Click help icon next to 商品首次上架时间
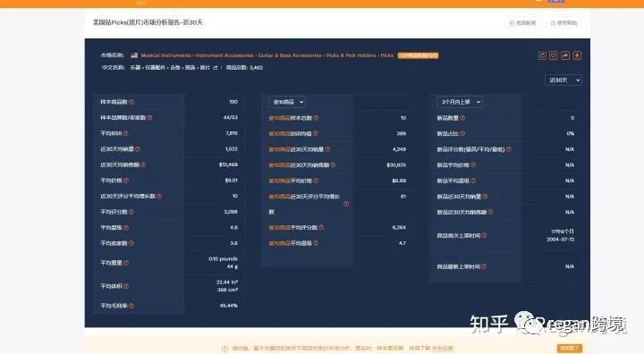Screen dimensions: 644x354 coord(484,235)
